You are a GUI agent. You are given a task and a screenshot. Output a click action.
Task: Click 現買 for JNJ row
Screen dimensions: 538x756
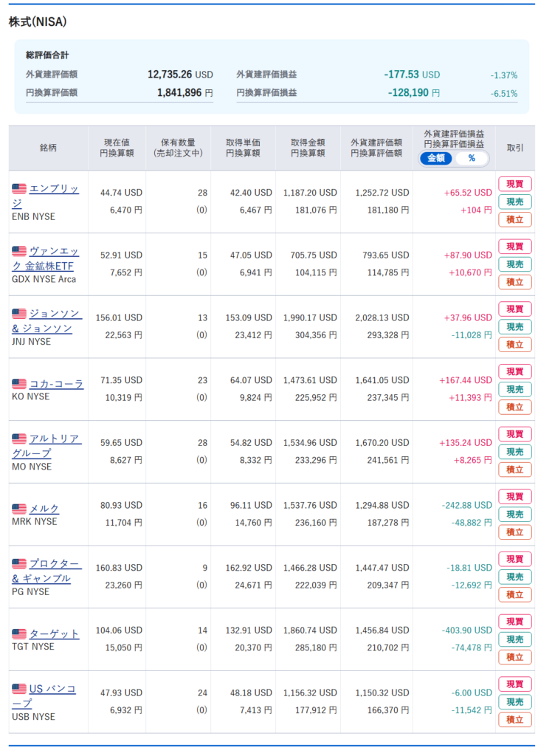click(x=515, y=309)
